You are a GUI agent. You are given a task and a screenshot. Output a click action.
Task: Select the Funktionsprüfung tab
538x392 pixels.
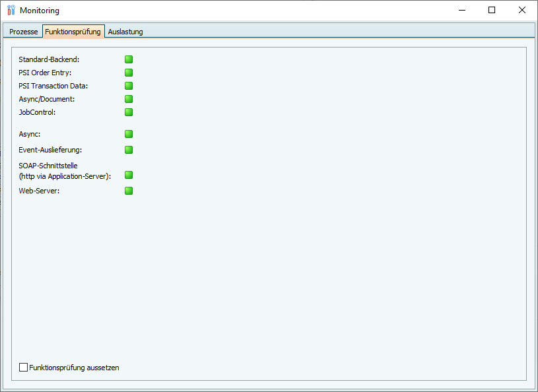tap(73, 32)
